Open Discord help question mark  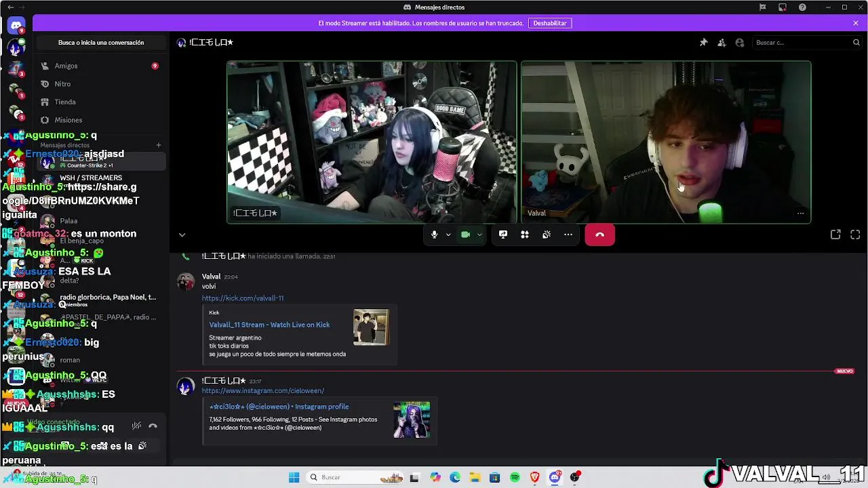click(x=803, y=7)
